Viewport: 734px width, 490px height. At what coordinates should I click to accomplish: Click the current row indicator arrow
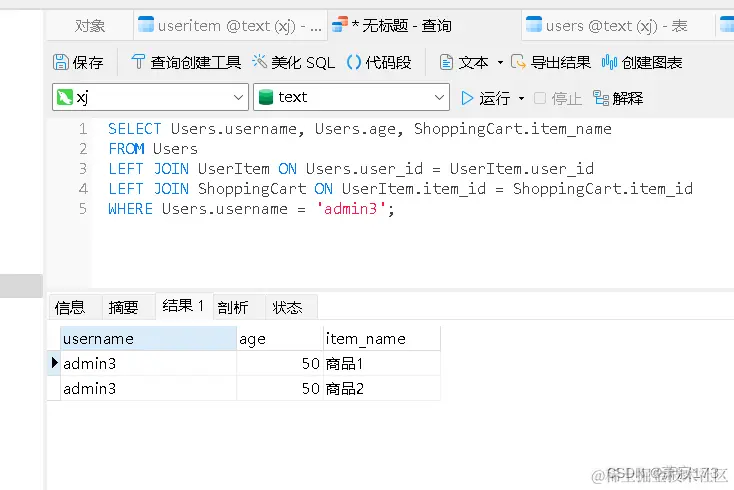point(54,362)
